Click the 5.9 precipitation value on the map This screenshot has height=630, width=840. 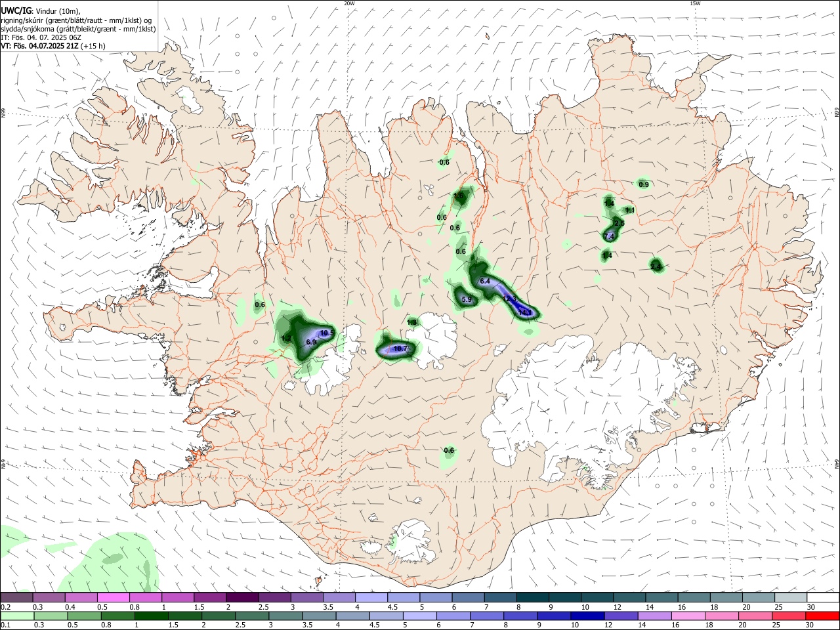(467, 299)
